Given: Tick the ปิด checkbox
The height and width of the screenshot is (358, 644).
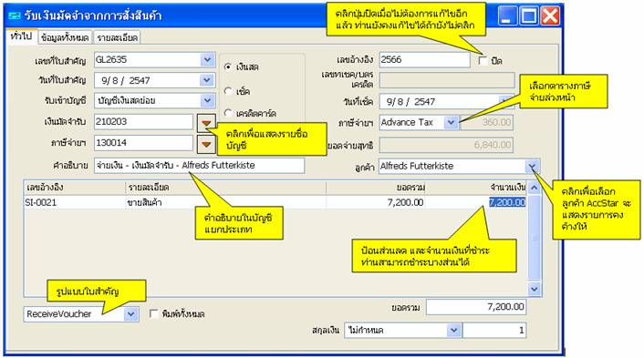Looking at the screenshot, I should [x=483, y=61].
